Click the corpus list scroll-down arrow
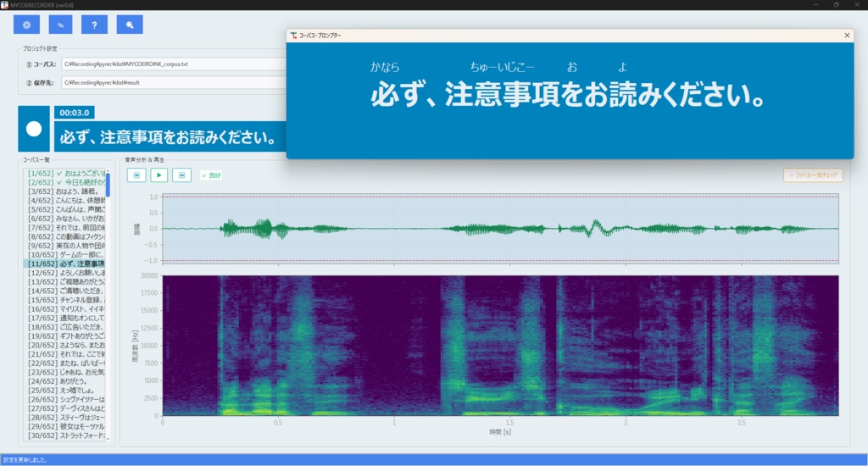 (108, 438)
